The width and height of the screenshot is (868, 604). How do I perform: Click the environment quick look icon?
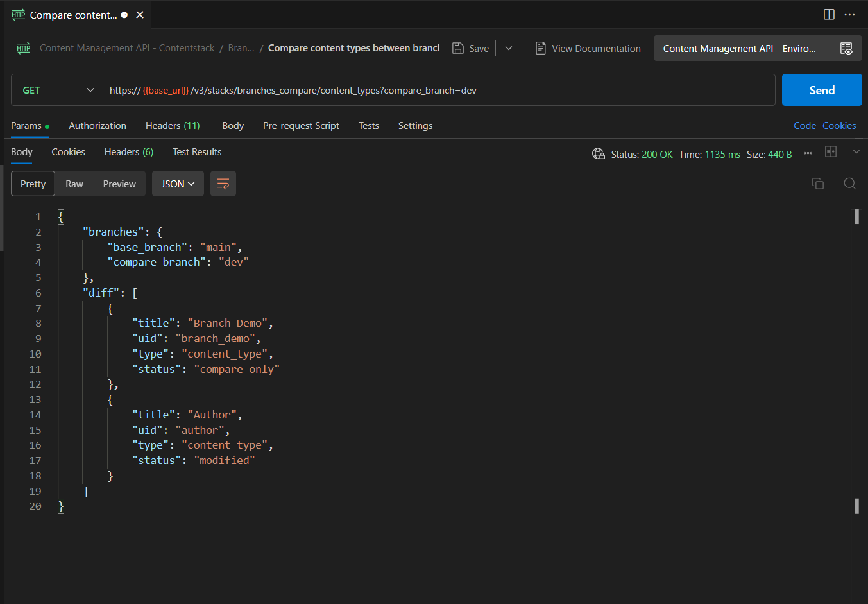846,48
